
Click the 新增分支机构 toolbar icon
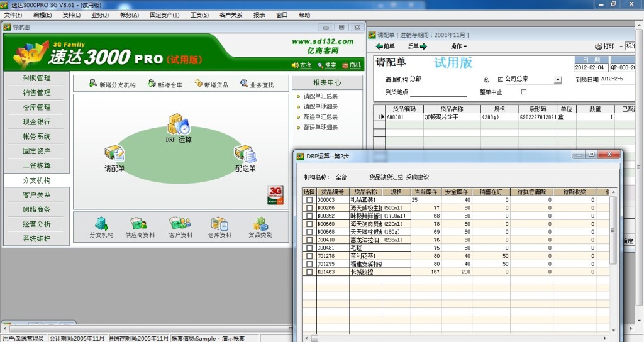click(x=93, y=84)
